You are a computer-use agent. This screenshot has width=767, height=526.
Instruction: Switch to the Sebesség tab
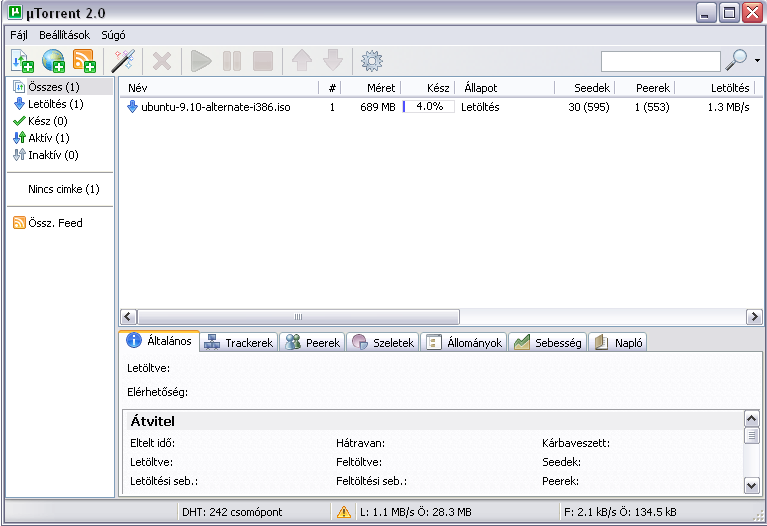547,343
